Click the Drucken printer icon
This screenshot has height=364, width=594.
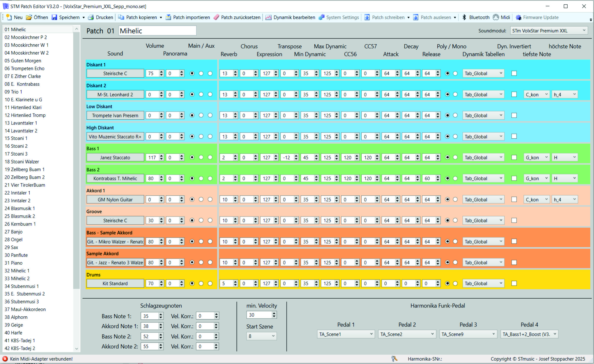tap(91, 17)
